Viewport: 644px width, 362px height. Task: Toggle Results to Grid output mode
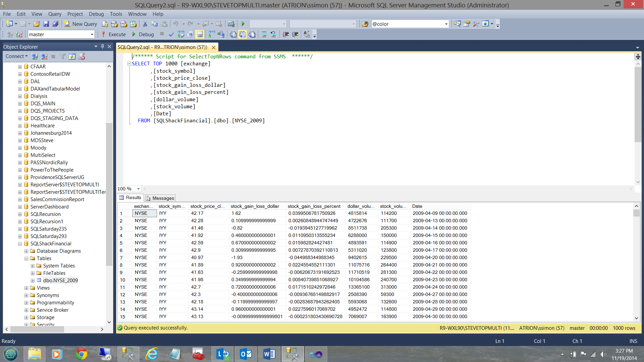point(243,35)
